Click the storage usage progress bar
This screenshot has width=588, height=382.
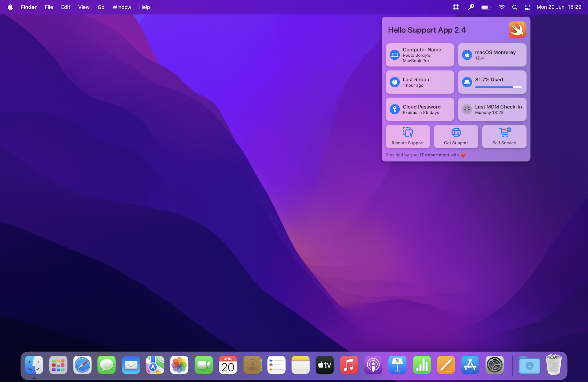499,87
